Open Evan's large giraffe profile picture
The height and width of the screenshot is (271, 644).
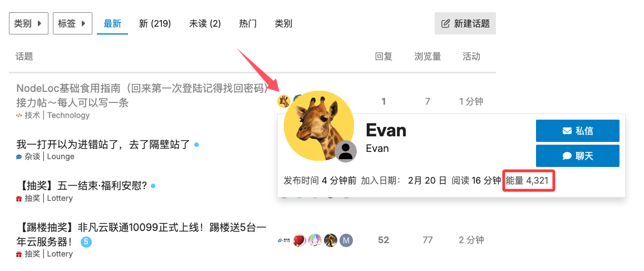(319, 126)
